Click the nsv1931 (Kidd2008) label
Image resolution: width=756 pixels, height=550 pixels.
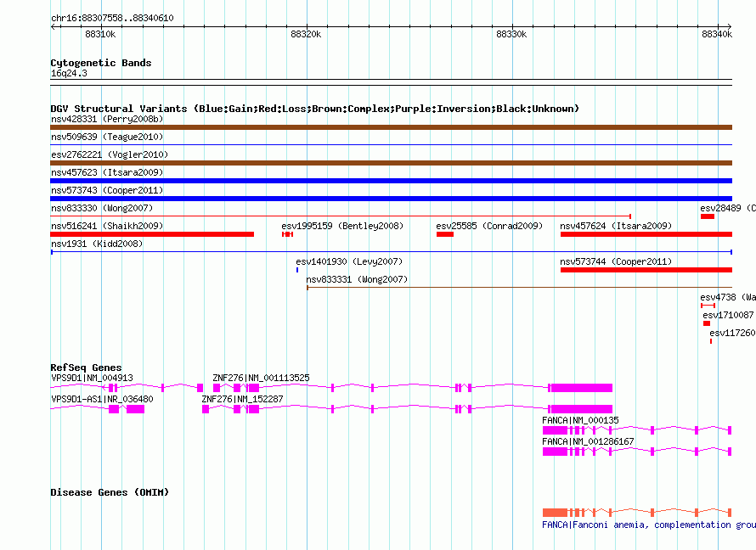click(x=97, y=244)
